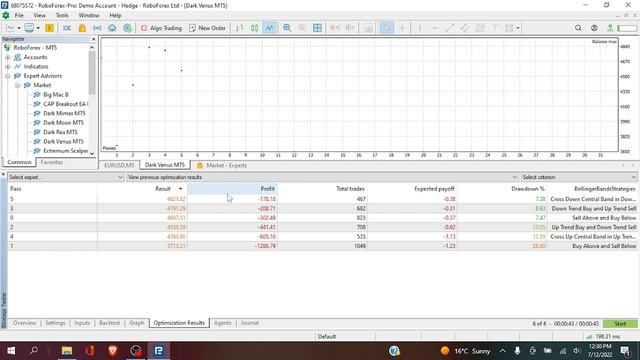Collapse the Expert Advisors node
Screen dimensions: 640x360
(x=7, y=76)
